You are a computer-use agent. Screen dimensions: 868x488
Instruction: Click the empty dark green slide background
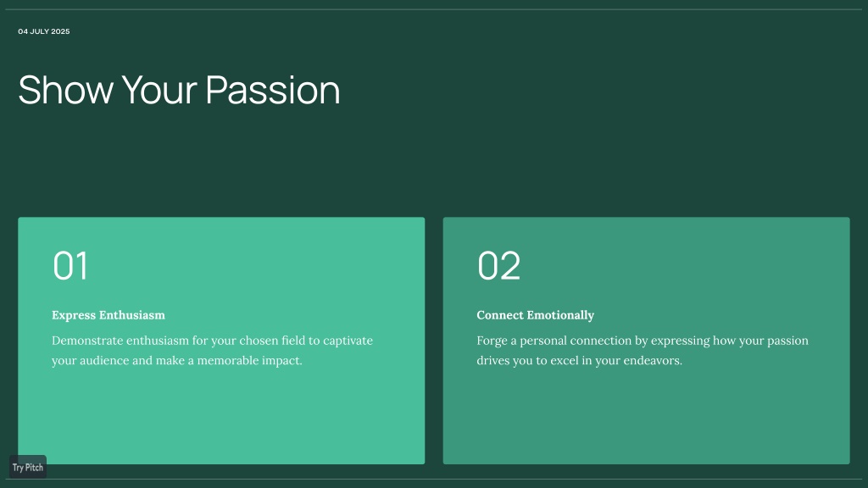(x=554, y=138)
